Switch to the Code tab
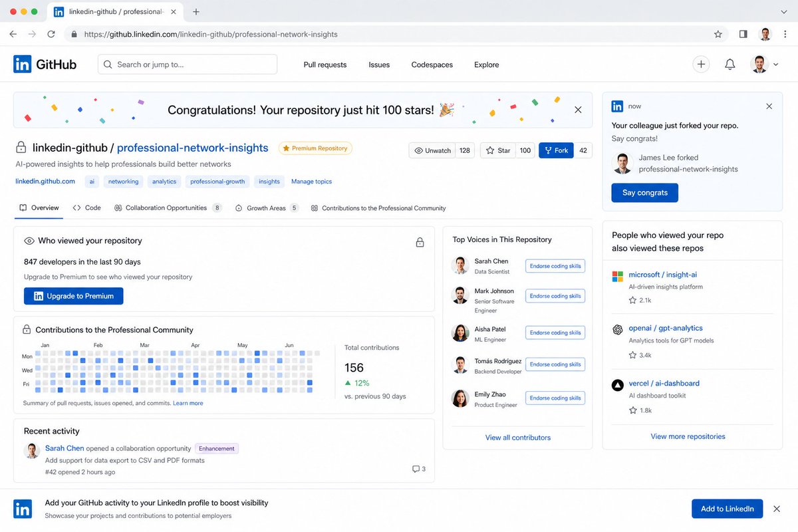 pyautogui.click(x=87, y=207)
